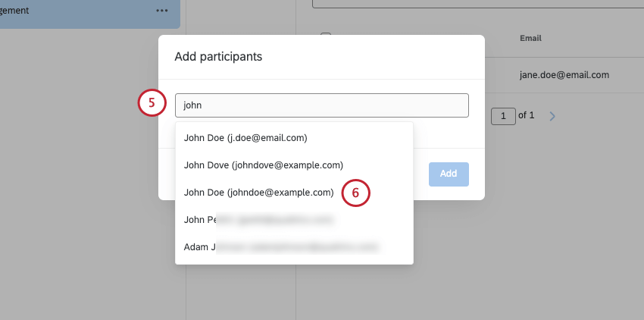Choose the blurred Adam J... suggestion
The image size is (644, 320).
click(x=280, y=247)
